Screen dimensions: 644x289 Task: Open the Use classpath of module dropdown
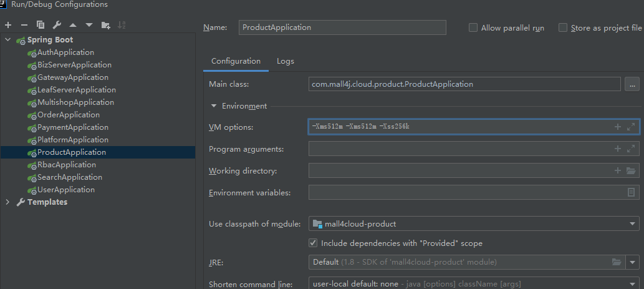pyautogui.click(x=633, y=223)
